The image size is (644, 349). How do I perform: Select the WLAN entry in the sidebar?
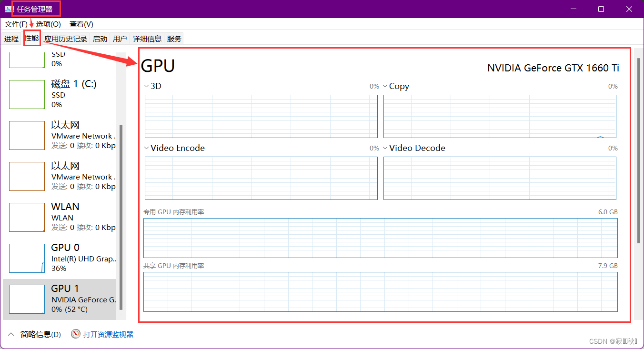tap(60, 217)
